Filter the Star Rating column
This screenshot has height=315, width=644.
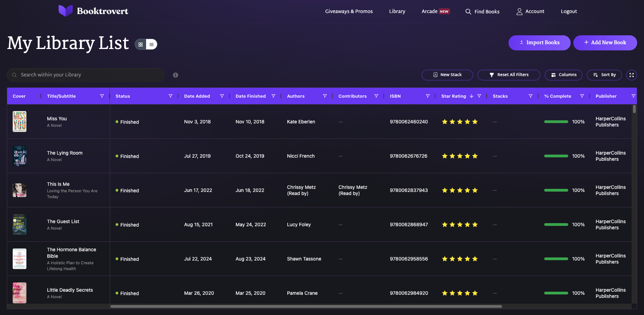click(x=479, y=96)
